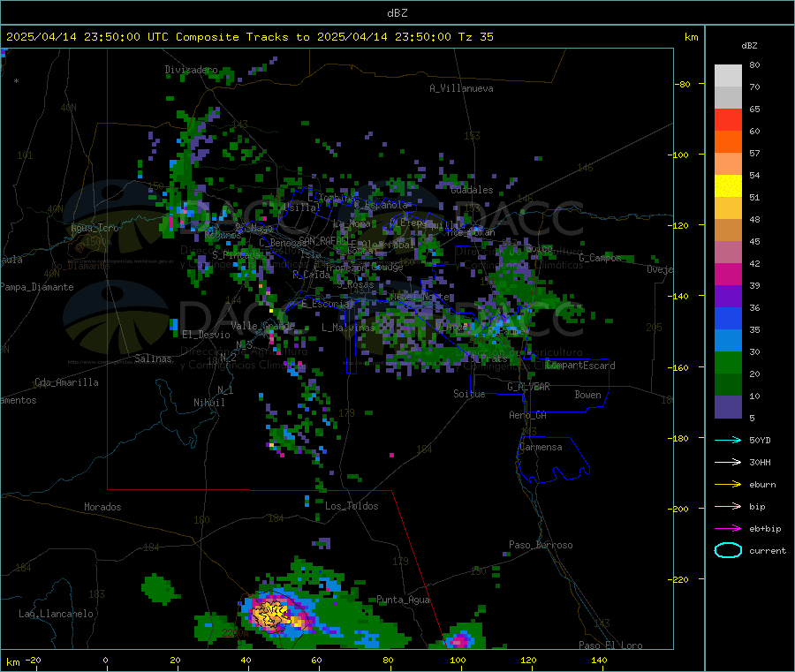Click the El_Desvio label
This screenshot has height=672, width=795.
click(206, 335)
